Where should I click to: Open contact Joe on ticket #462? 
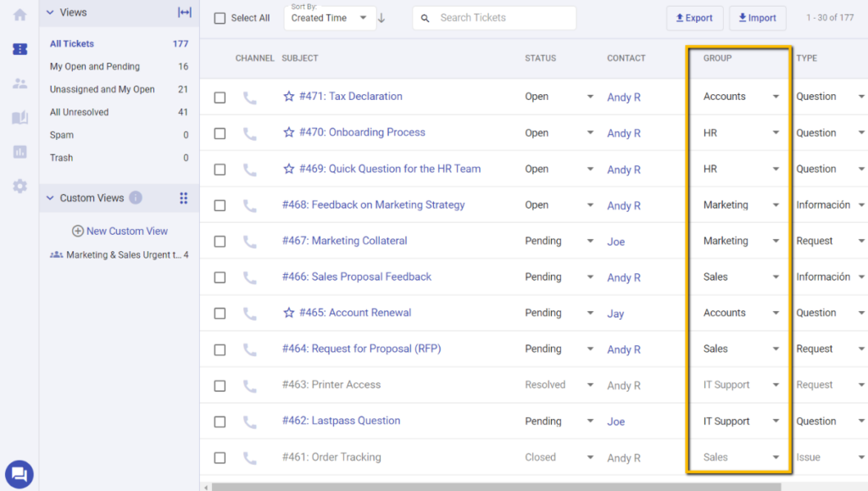point(616,421)
